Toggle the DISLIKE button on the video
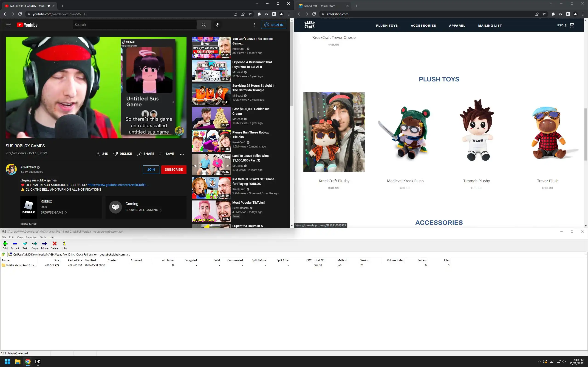Screen dimensions: 588x367 coord(123,154)
